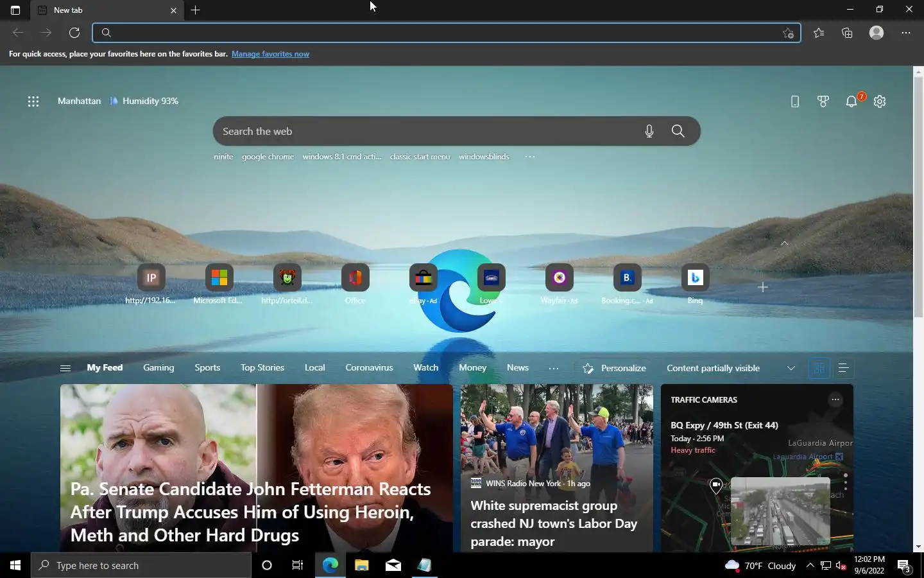Open the app launcher grid icon
The height and width of the screenshot is (578, 924).
pos(33,101)
